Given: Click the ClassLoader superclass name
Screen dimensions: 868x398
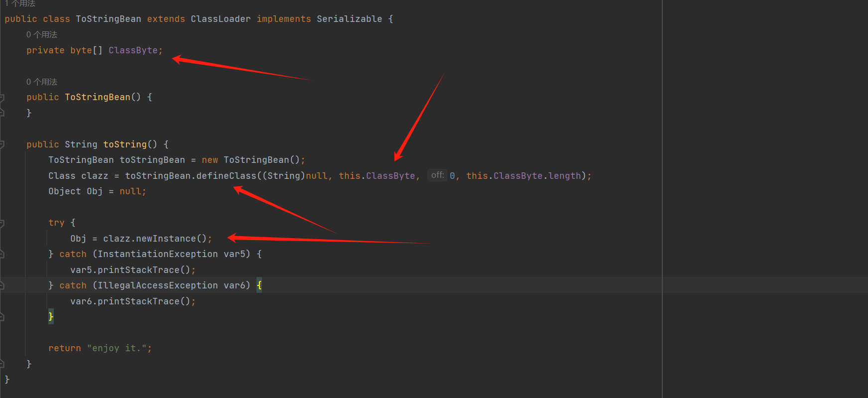Looking at the screenshot, I should [221, 19].
